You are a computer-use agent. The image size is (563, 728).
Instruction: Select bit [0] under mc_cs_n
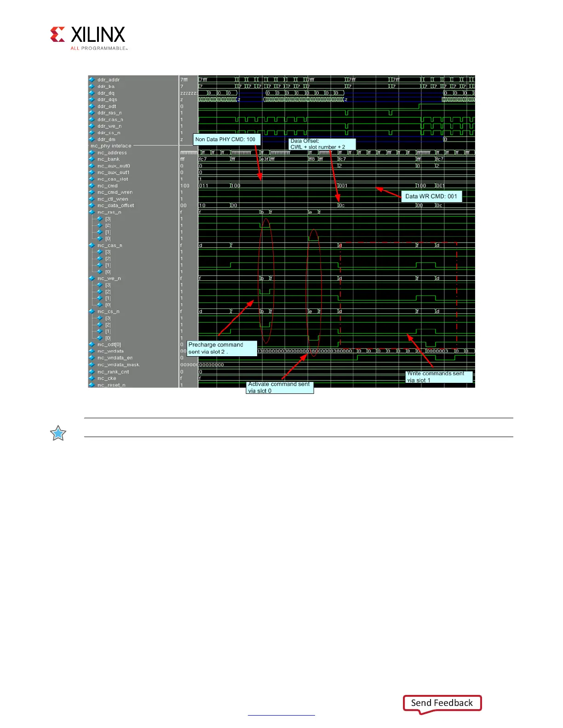pos(108,338)
